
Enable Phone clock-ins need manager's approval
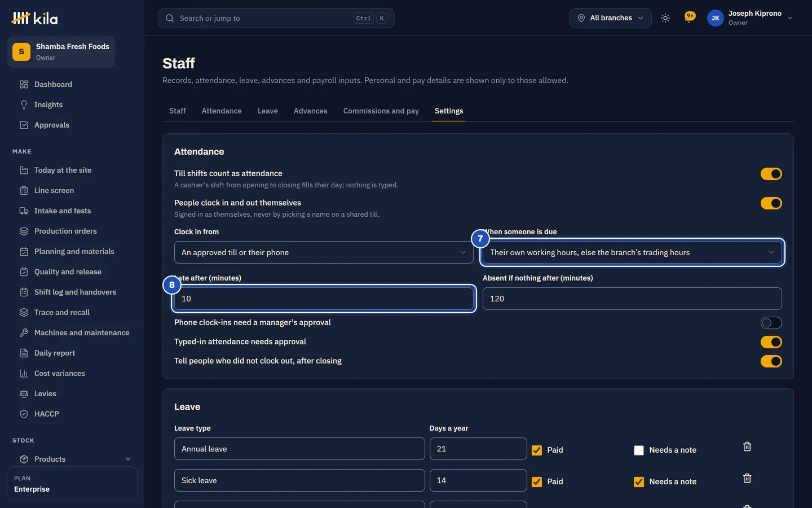pos(771,323)
